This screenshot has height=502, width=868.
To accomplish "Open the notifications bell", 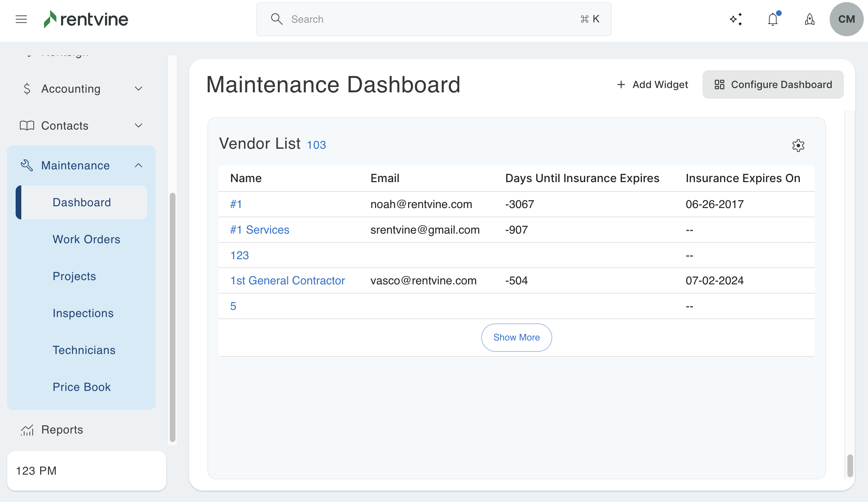I will pos(773,19).
